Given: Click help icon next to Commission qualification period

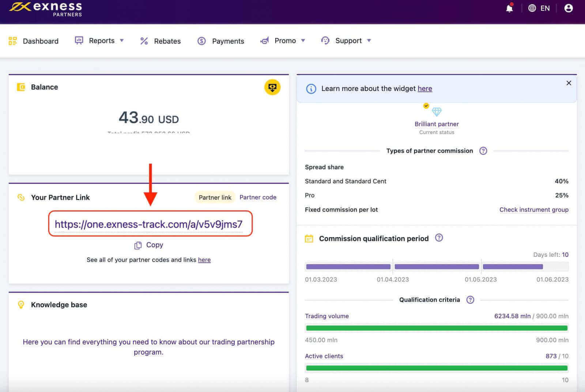Looking at the screenshot, I should click(x=439, y=238).
